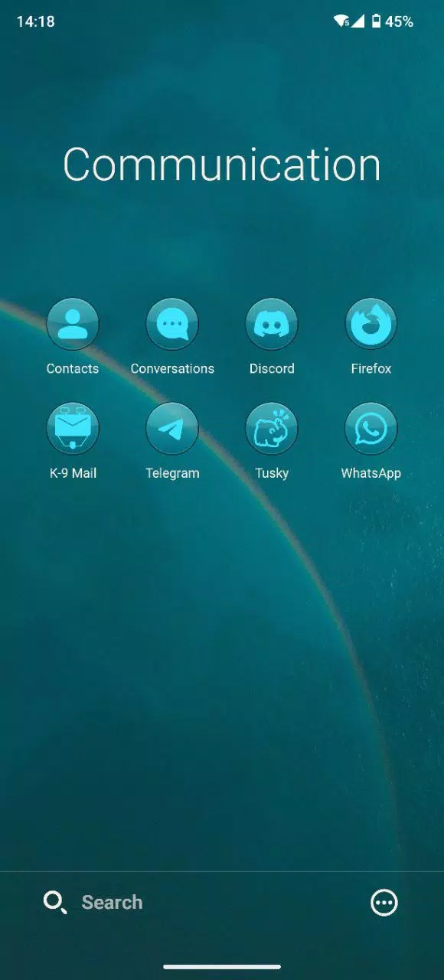Launch the WhatsApp app icon
This screenshot has width=444, height=980.
(371, 430)
